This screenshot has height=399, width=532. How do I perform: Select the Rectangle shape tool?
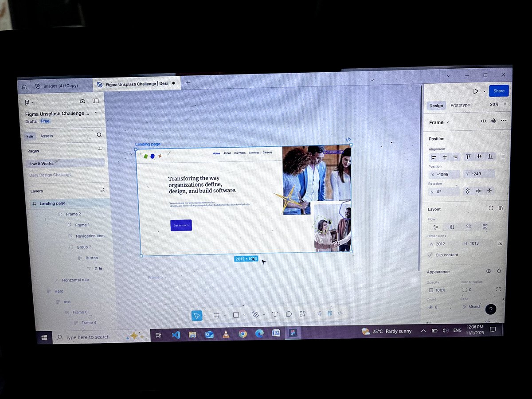coord(236,315)
